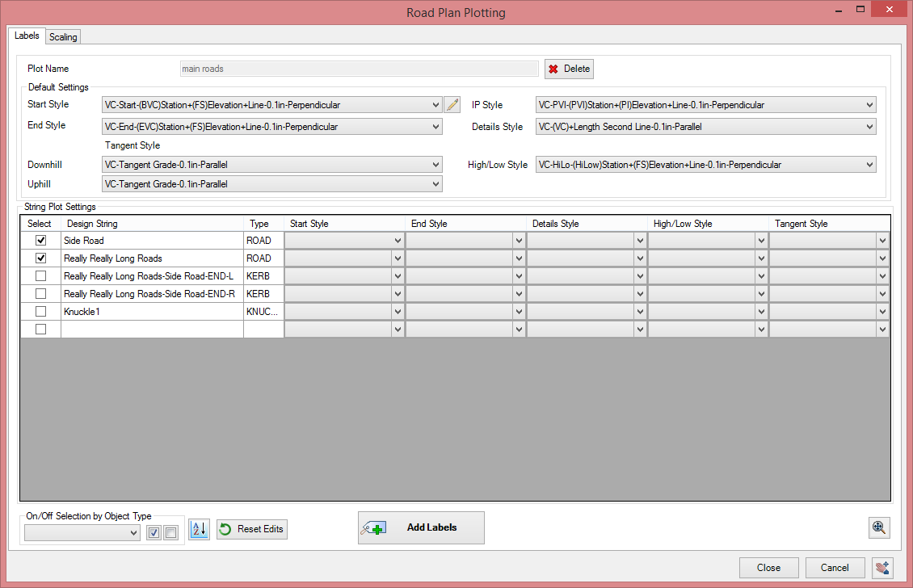Click the pencil edit icon beside Start Style
This screenshot has height=588, width=913.
tap(452, 105)
